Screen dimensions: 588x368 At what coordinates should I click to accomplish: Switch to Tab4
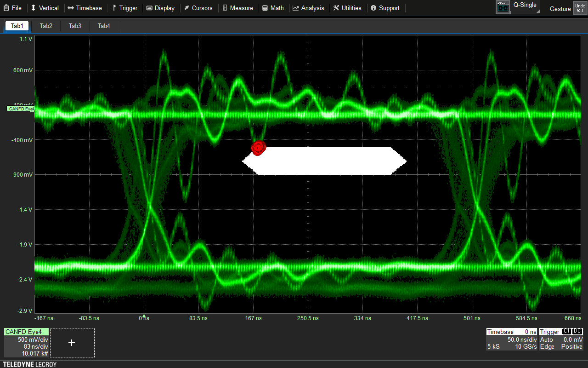104,26
